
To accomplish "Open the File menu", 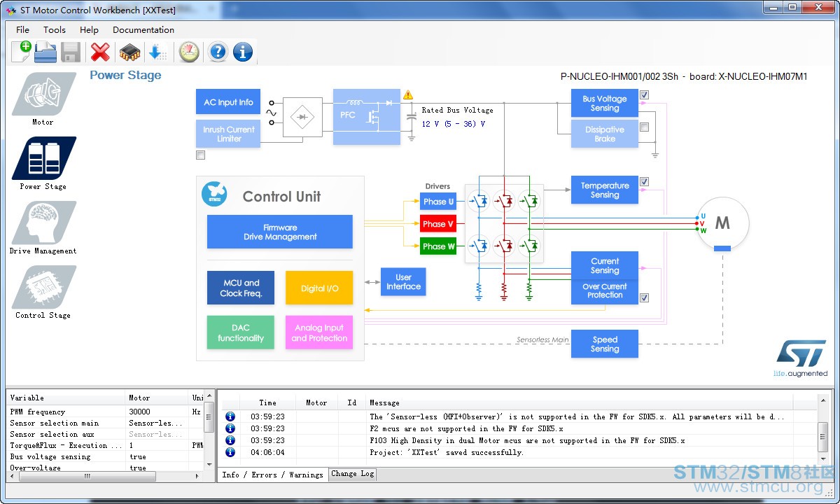I will [22, 29].
